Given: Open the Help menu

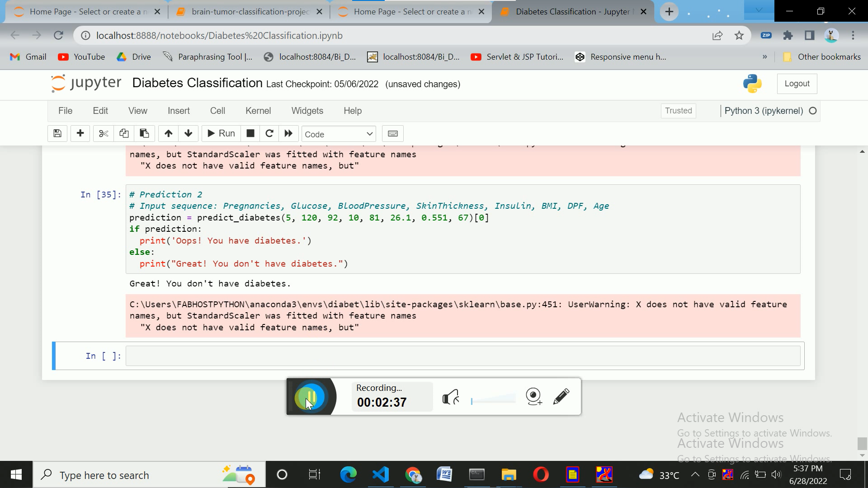Looking at the screenshot, I should [353, 111].
